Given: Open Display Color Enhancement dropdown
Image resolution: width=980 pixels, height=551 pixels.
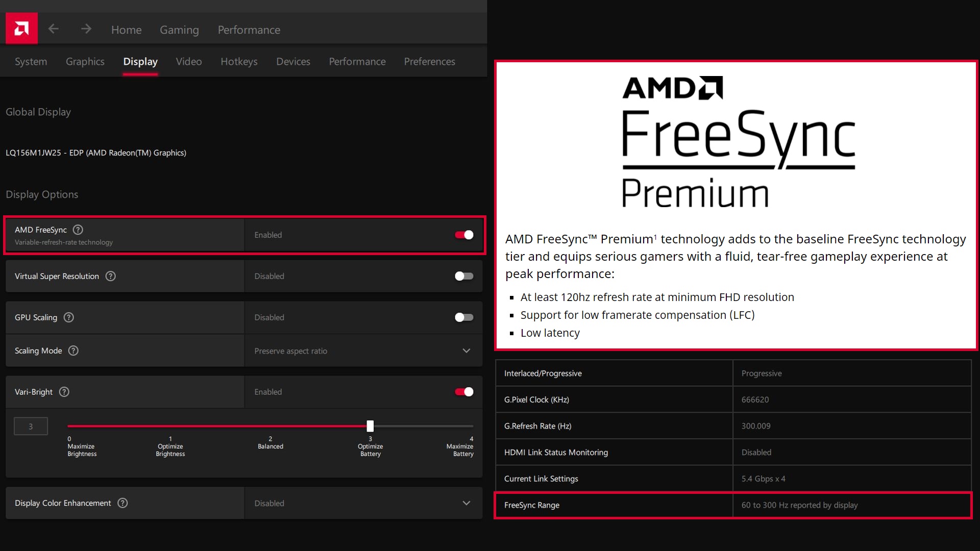Looking at the screenshot, I should (466, 503).
